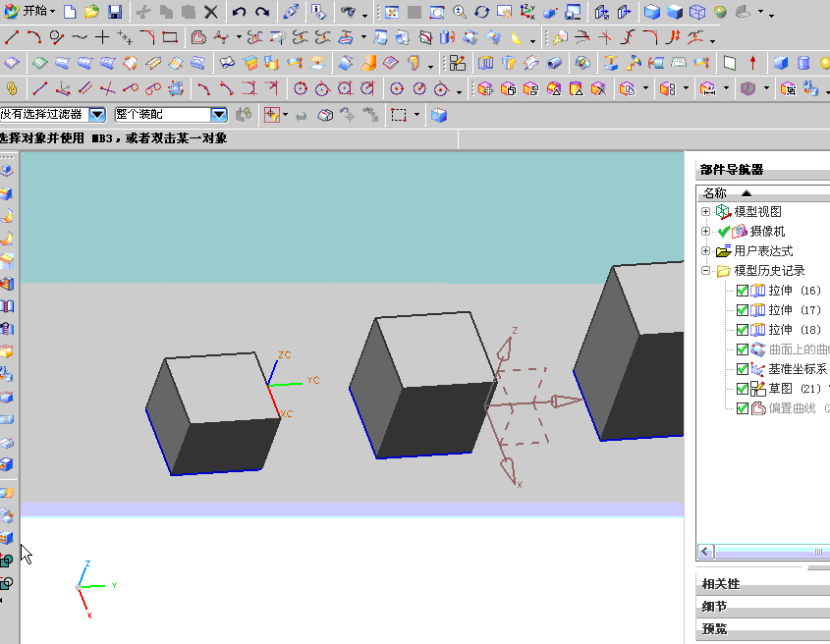Image resolution: width=830 pixels, height=644 pixels.
Task: Activate the Pan hand tool
Action: click(504, 11)
